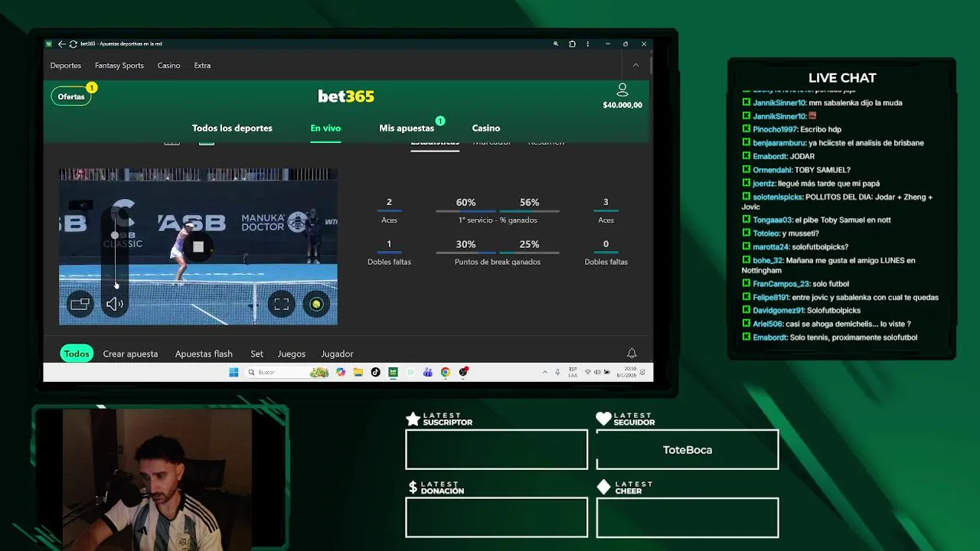
Task: Click the volume slider handle on video
Action: point(115,236)
